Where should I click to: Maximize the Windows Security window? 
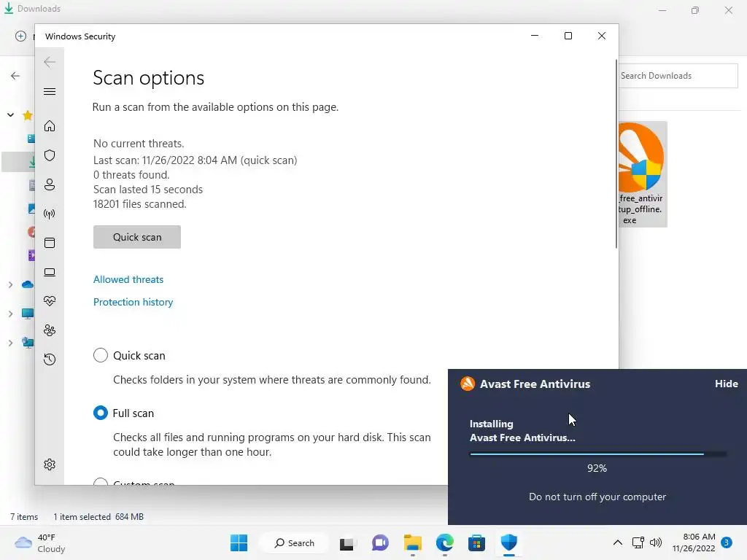[568, 36]
